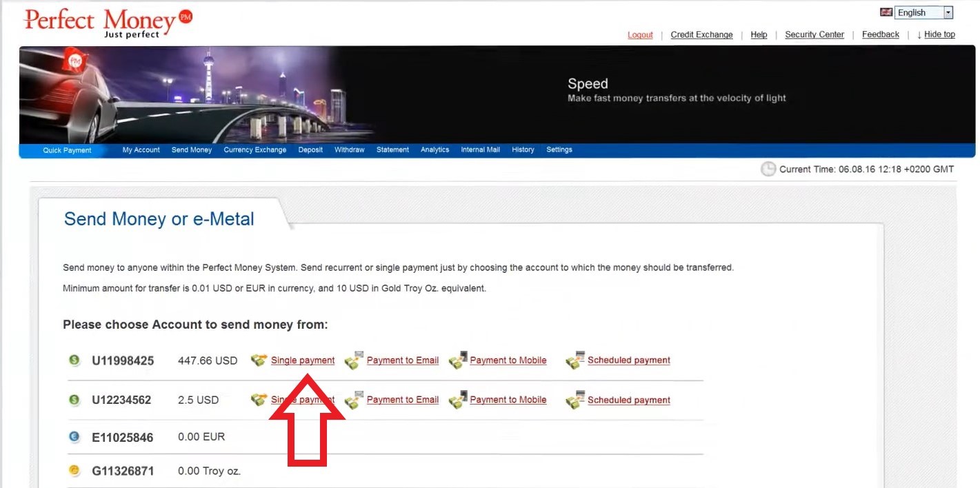Click Payment to Mobile icon for U11998425

pos(458,360)
